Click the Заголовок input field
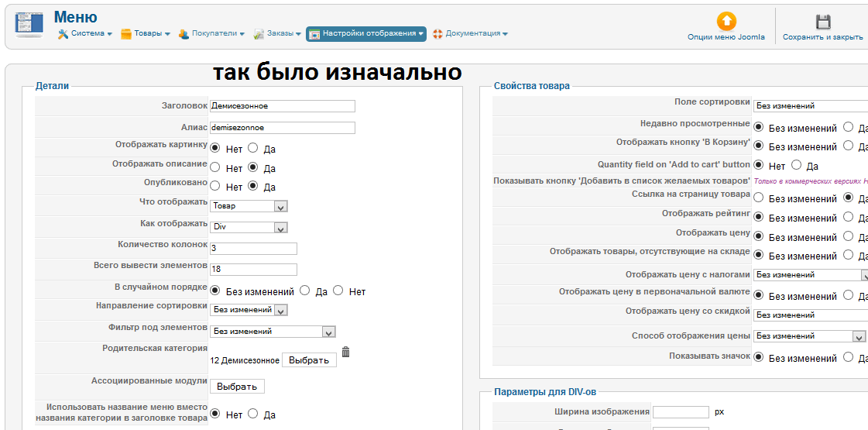Viewport: 868px width, 430px height. click(x=283, y=106)
